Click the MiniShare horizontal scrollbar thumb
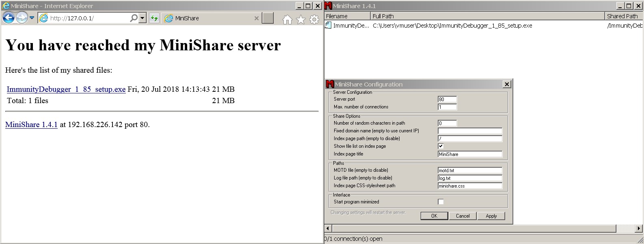 (x=474, y=228)
